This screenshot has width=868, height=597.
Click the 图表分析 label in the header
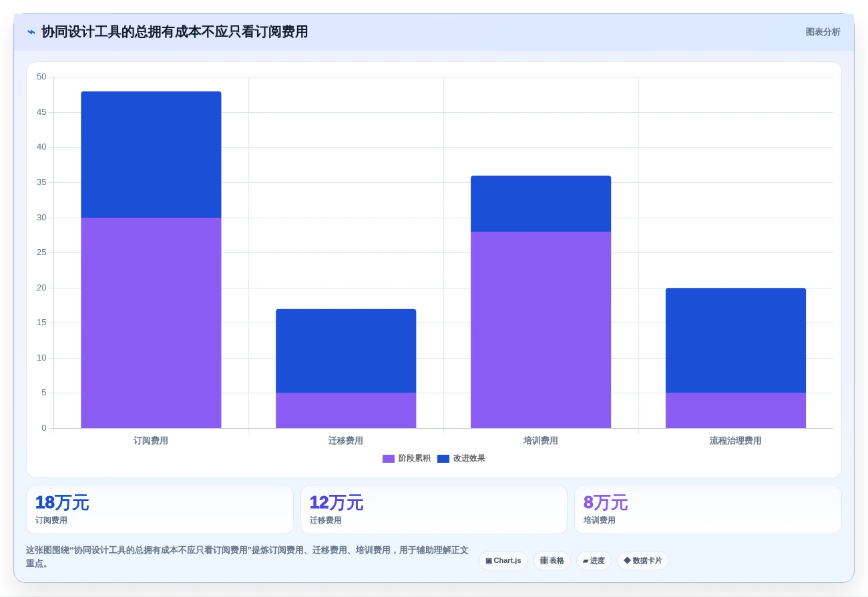pyautogui.click(x=823, y=32)
